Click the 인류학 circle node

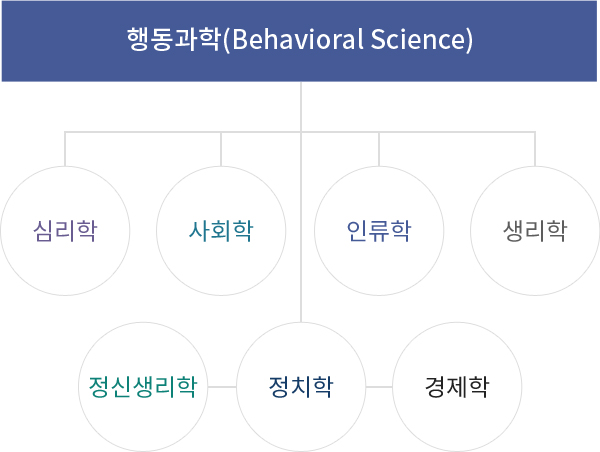[x=379, y=231]
